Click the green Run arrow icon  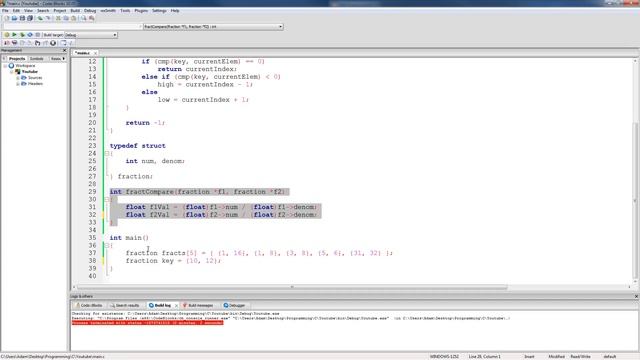pyautogui.click(x=14, y=35)
